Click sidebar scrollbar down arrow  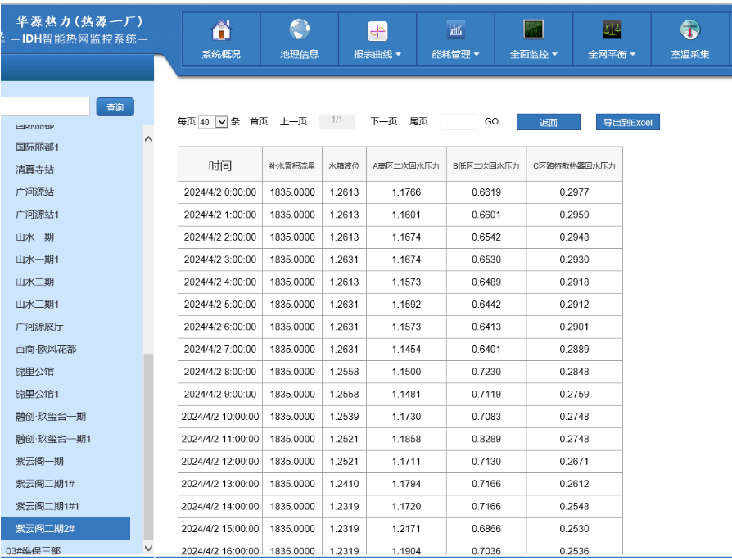point(148,548)
